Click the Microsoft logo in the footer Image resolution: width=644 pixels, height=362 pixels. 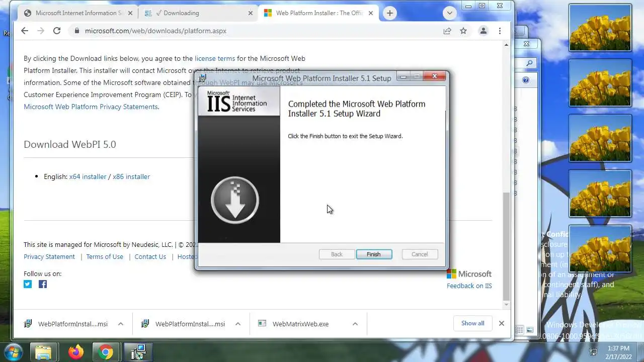[x=469, y=274]
